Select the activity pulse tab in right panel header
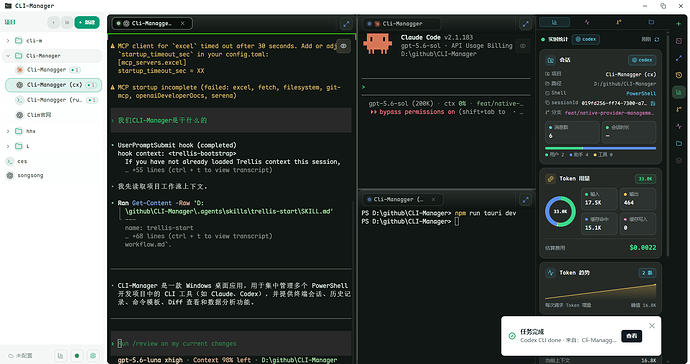Image resolution: width=690 pixels, height=364 pixels. 587,22
